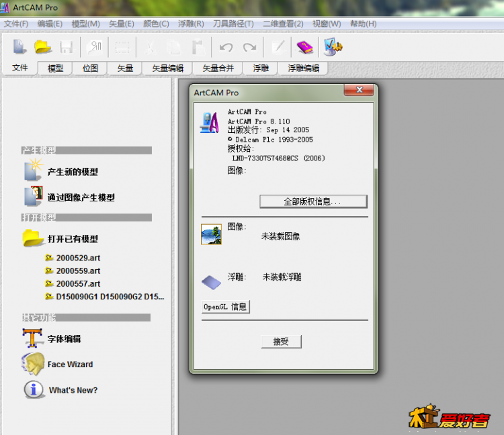
Task: Click the text import toolbar icon
Action: pyautogui.click(x=94, y=47)
